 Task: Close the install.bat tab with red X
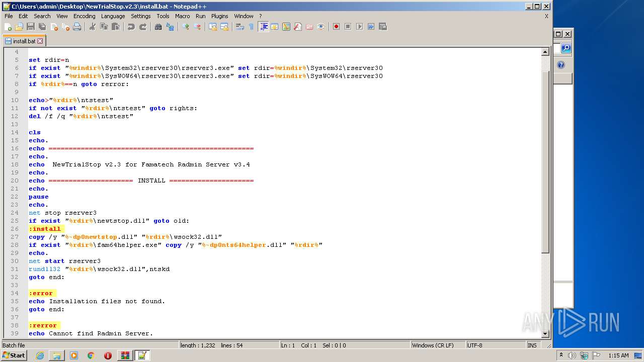click(40, 41)
